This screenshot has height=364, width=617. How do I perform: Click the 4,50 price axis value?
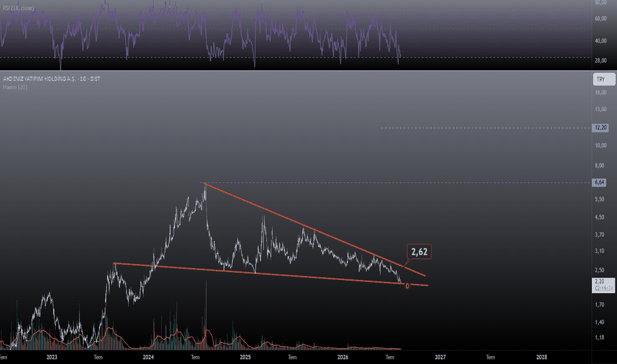[x=599, y=217]
